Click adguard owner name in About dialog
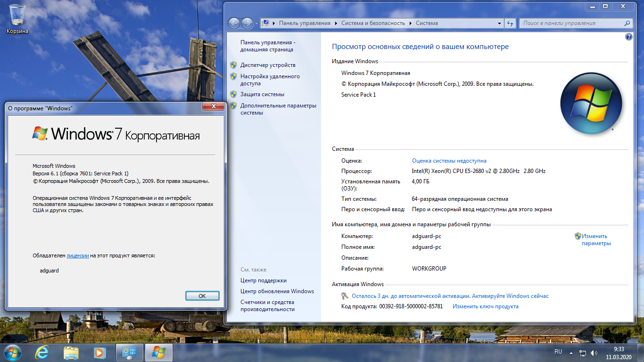The width and height of the screenshot is (644, 362). coord(50,271)
